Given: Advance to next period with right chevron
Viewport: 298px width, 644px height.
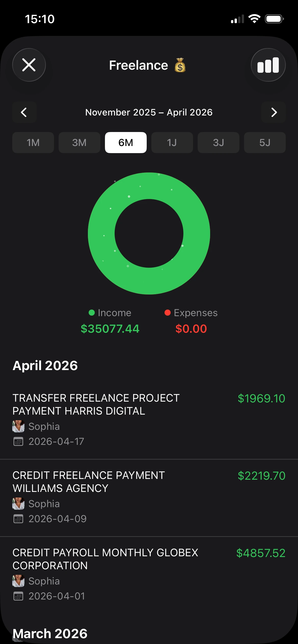Looking at the screenshot, I should pyautogui.click(x=274, y=112).
